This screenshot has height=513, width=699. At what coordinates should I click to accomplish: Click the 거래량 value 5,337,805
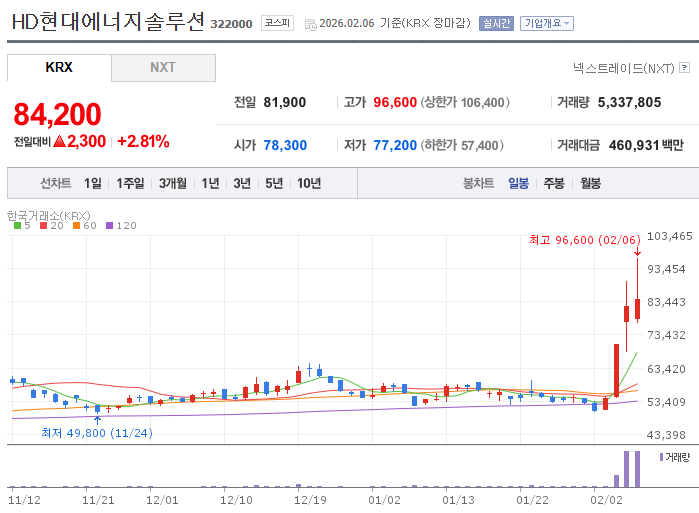pos(629,103)
